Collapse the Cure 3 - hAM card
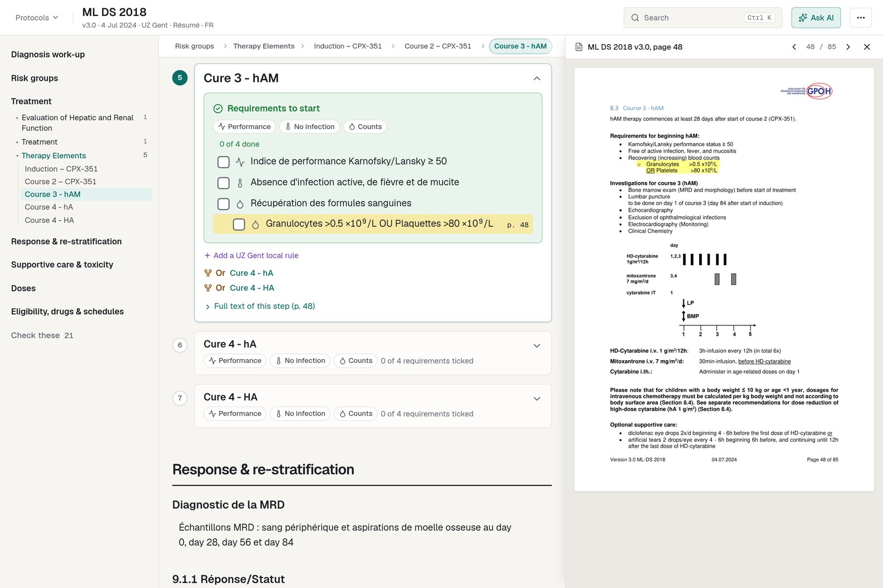Viewport: 883px width, 588px height. click(x=537, y=78)
